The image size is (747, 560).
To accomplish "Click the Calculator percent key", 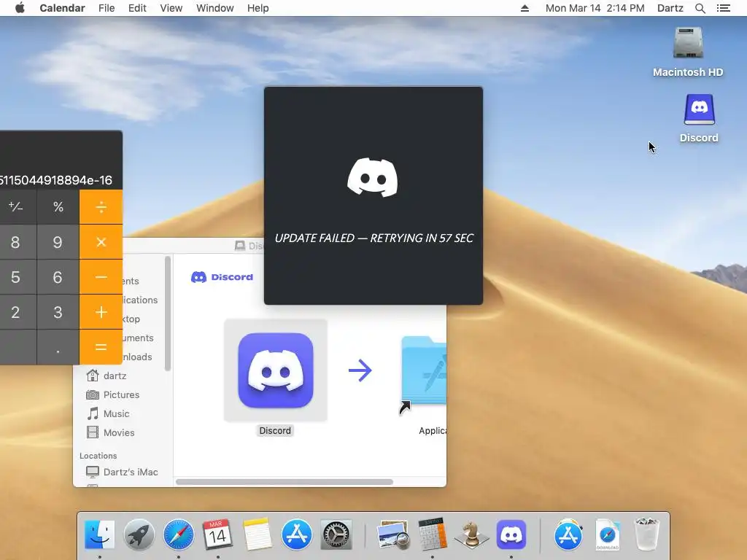I will click(58, 206).
